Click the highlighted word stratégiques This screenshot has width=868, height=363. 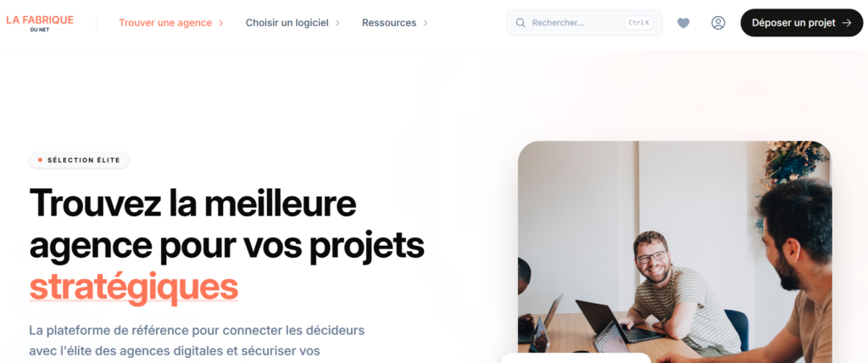(133, 286)
